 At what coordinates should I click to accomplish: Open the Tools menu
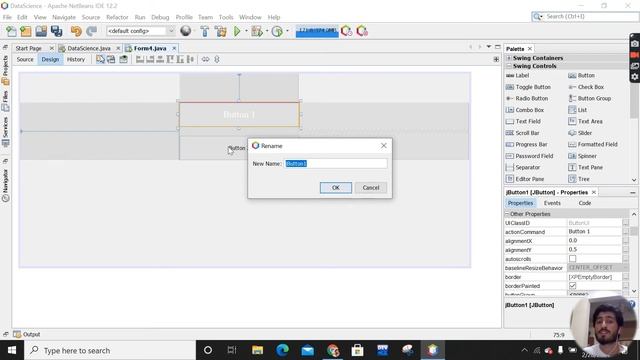click(226, 17)
